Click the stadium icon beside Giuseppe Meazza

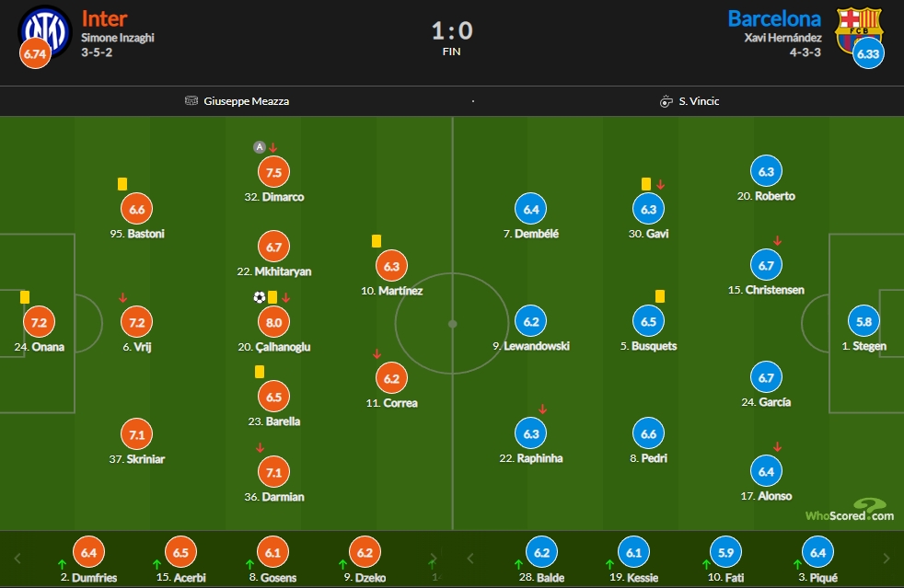pos(191,101)
